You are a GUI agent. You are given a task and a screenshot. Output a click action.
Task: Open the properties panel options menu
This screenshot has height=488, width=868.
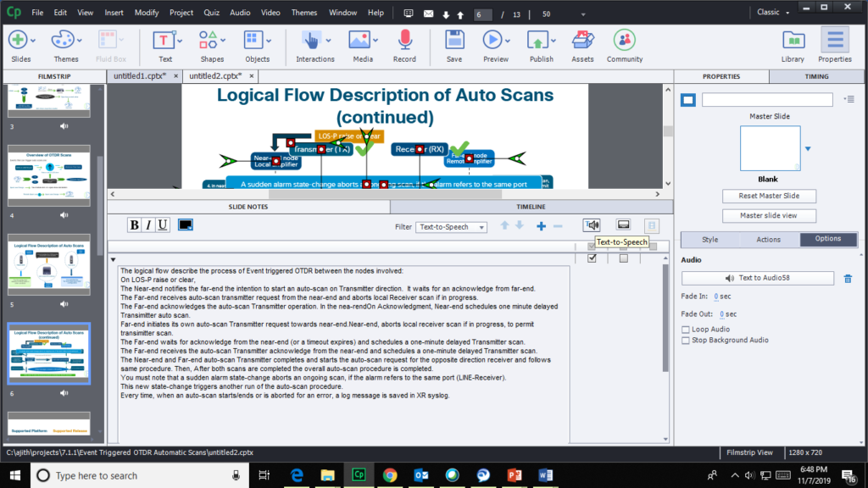click(849, 100)
